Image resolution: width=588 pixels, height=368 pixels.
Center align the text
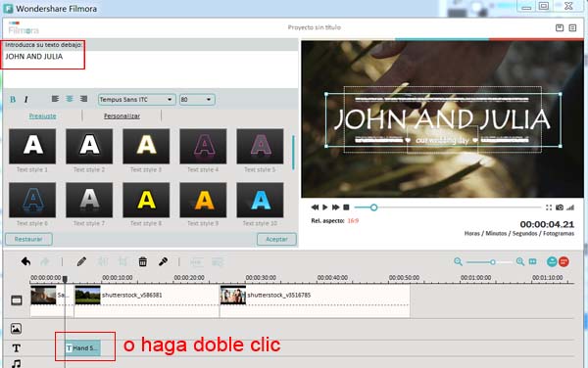70,99
